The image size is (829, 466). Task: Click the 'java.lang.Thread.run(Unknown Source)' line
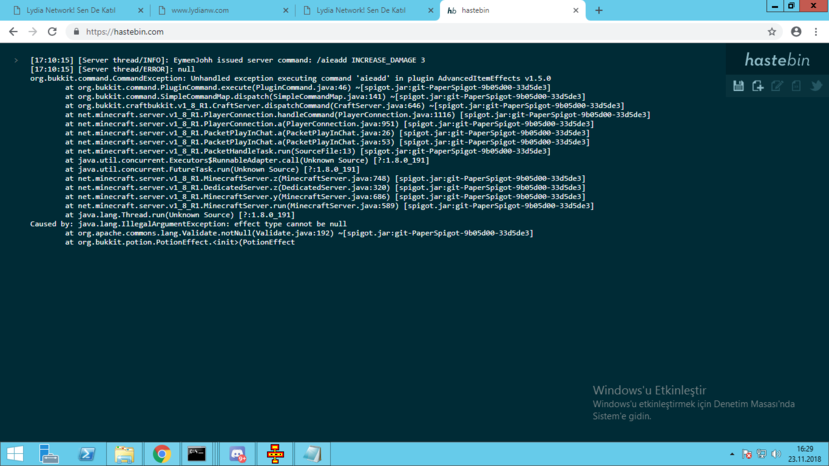[x=180, y=215]
